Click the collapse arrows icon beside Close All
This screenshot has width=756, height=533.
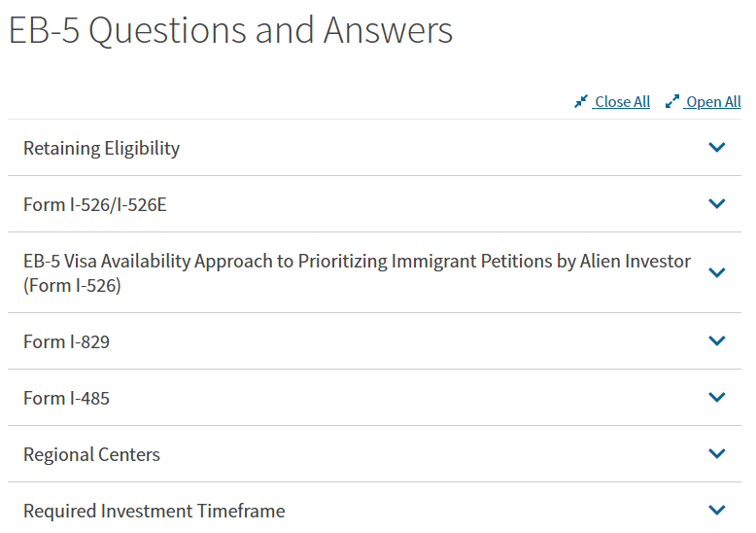click(581, 101)
